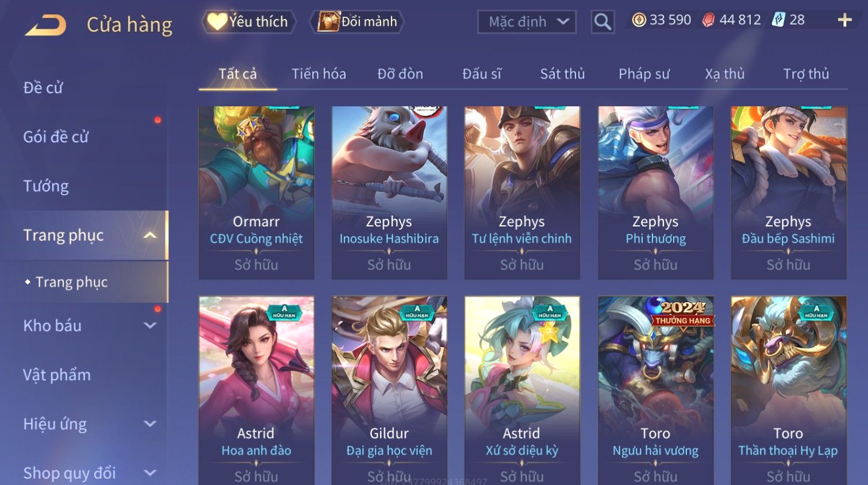Screen dimensions: 868x485
Task: Open the Tướng sidebar category
Action: point(46,186)
